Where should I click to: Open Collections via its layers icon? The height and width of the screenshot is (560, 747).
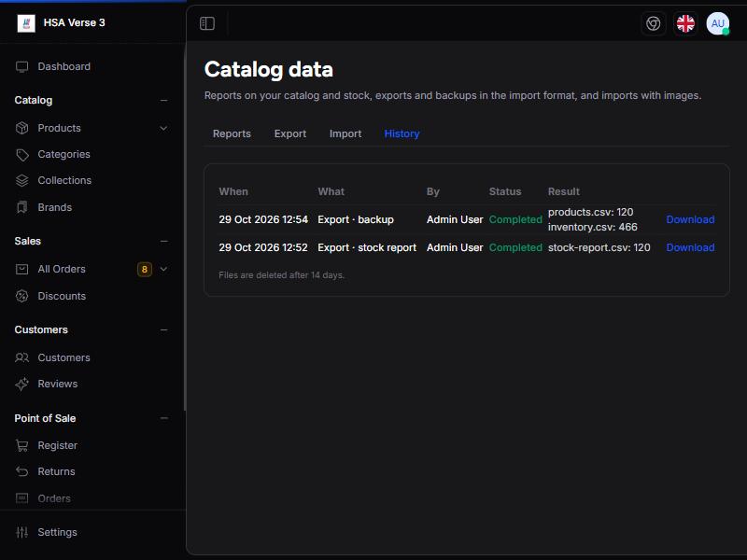(21, 181)
